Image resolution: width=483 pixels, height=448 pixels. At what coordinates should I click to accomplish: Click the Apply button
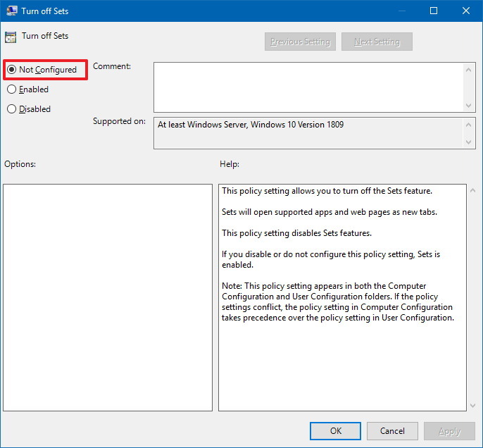coord(449,431)
